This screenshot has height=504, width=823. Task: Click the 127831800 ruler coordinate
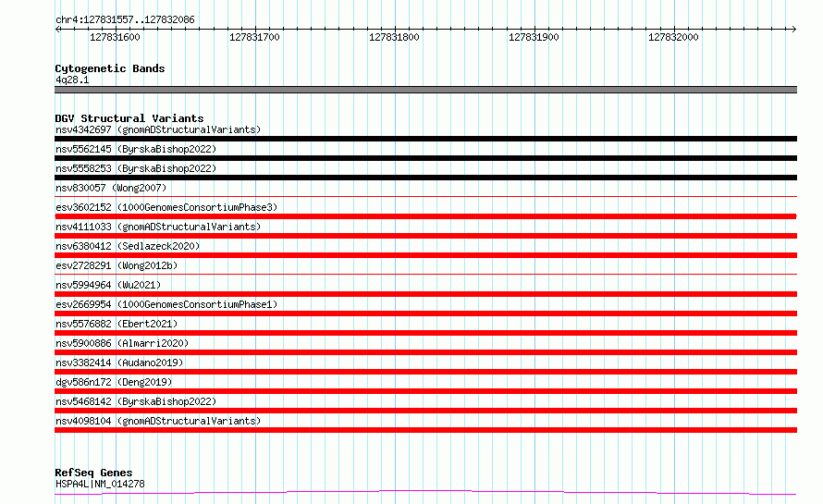394,37
